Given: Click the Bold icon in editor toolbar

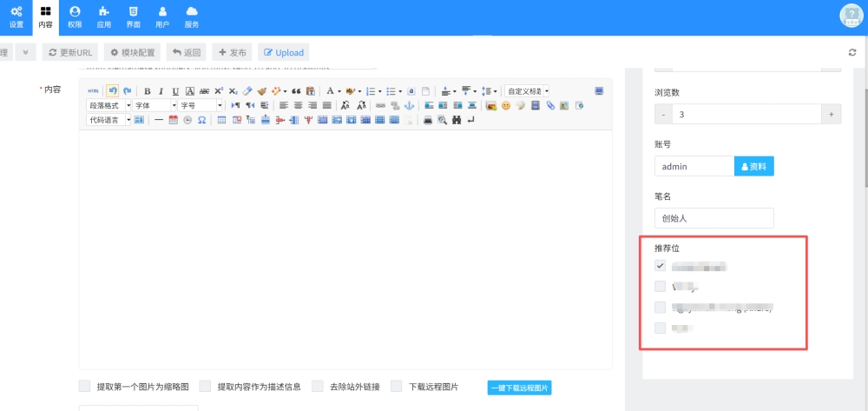Looking at the screenshot, I should click(148, 91).
